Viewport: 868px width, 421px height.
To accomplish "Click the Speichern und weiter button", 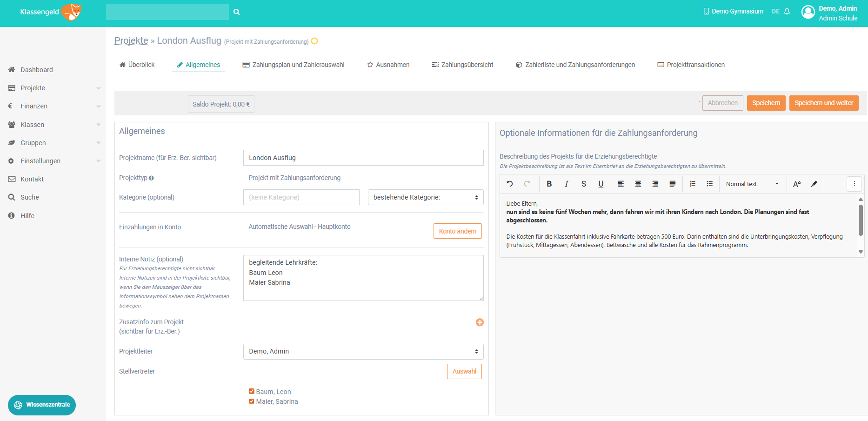I will click(x=824, y=103).
